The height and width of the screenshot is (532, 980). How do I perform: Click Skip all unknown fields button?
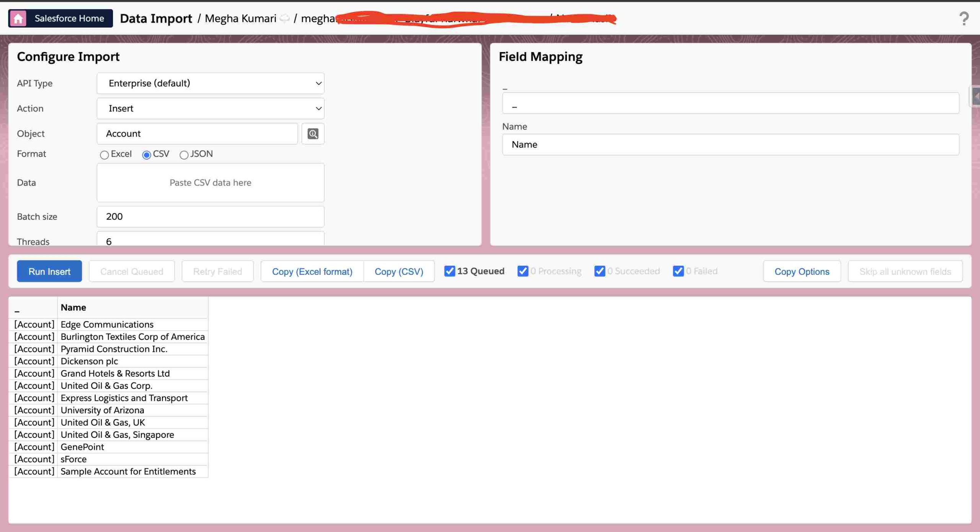click(x=905, y=271)
